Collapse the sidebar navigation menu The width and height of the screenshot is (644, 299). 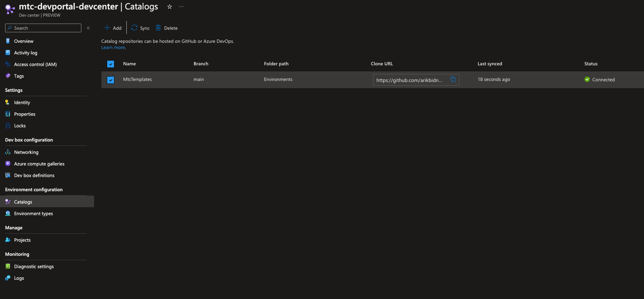[x=88, y=28]
